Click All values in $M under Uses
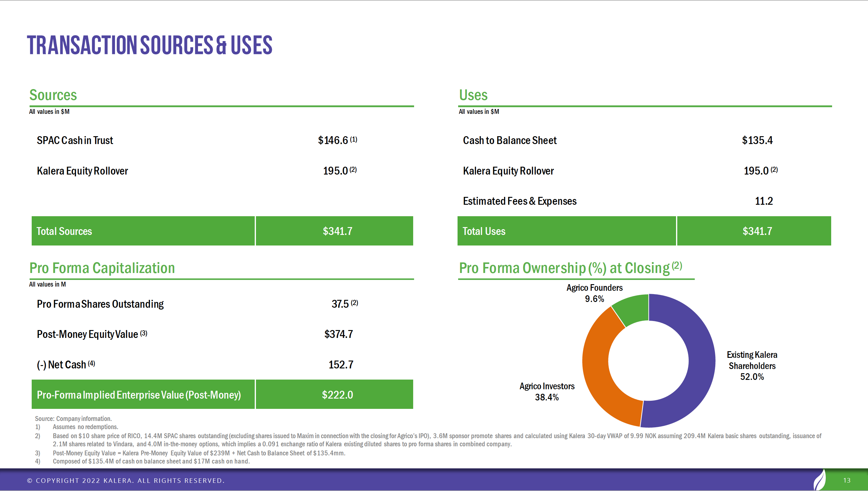 tap(479, 112)
